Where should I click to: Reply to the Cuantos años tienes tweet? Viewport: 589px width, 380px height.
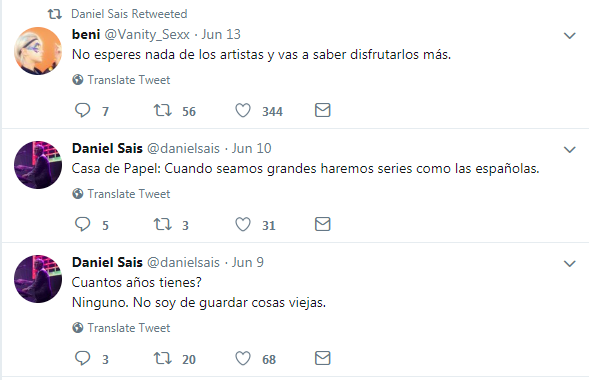click(83, 358)
